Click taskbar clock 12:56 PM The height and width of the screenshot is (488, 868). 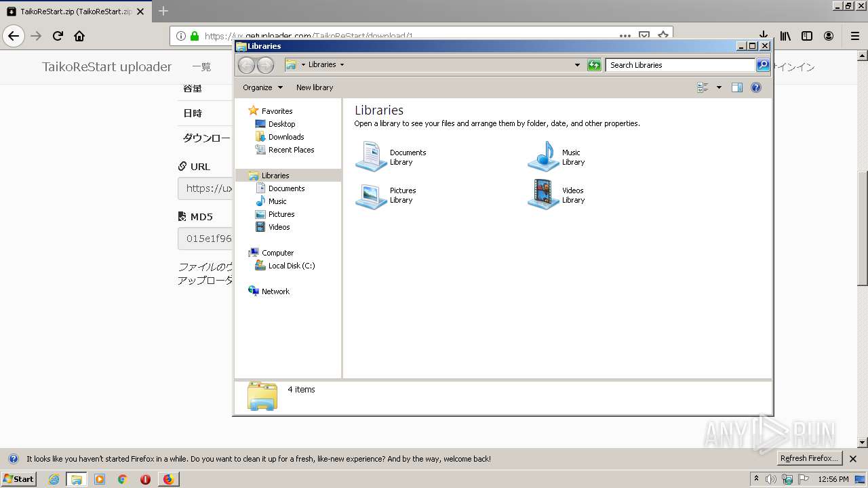click(833, 479)
